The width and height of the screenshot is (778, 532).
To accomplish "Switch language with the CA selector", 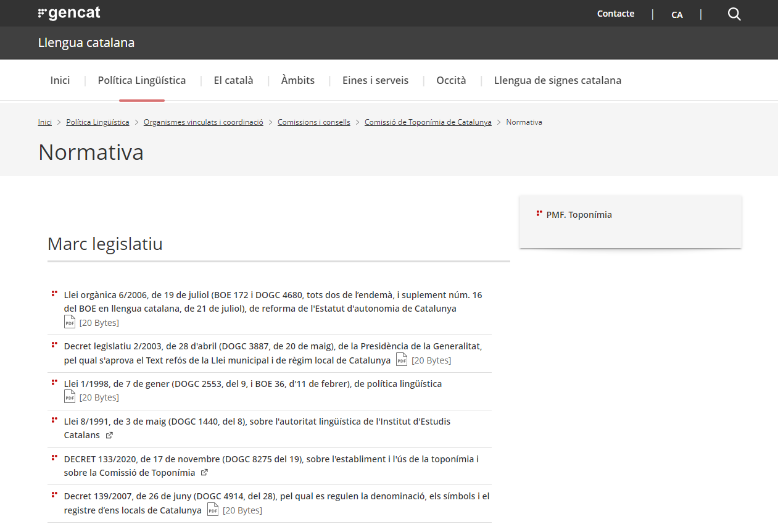I will click(677, 15).
